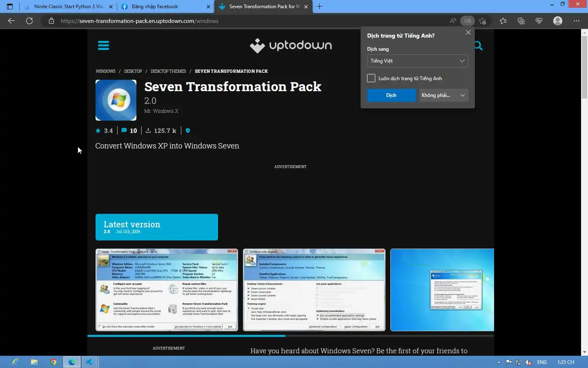Close the Facebook tab
The height and width of the screenshot is (368, 588).
pyautogui.click(x=208, y=7)
